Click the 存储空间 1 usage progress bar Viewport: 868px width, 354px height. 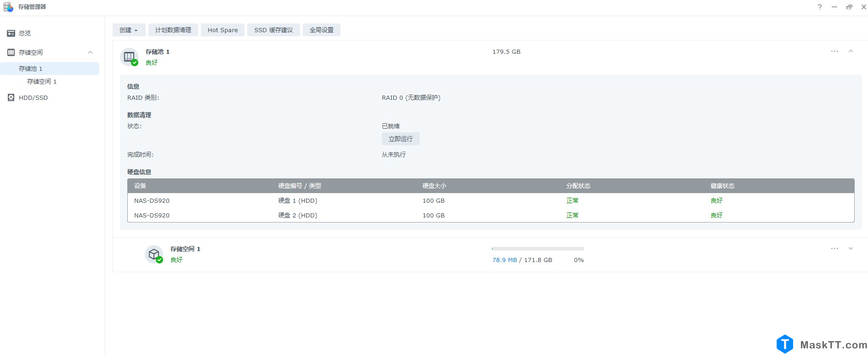click(x=538, y=249)
